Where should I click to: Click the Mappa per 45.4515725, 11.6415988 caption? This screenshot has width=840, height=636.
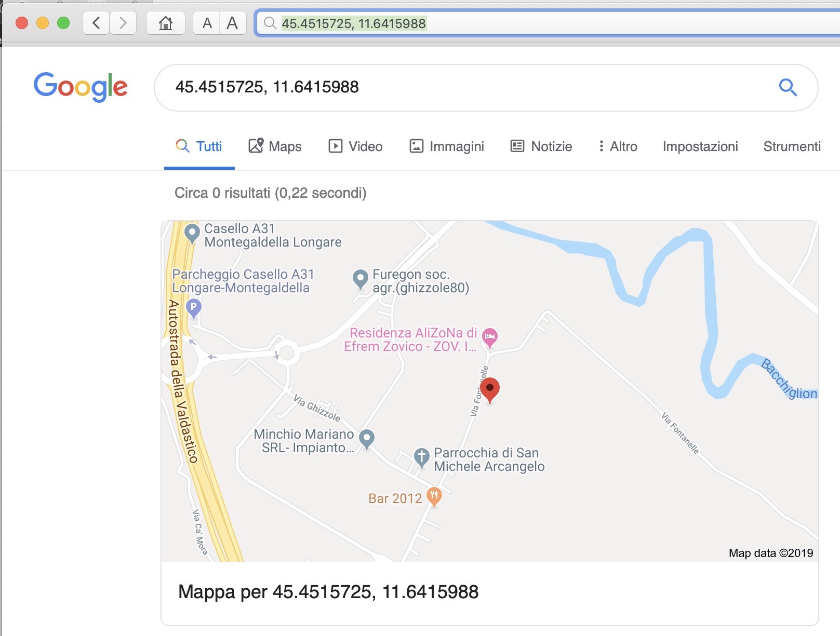(x=328, y=592)
